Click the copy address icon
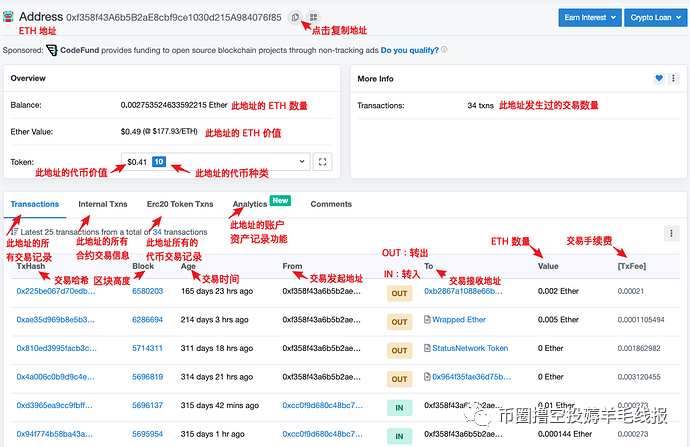Viewport: 690px width, 447px height. tap(295, 18)
